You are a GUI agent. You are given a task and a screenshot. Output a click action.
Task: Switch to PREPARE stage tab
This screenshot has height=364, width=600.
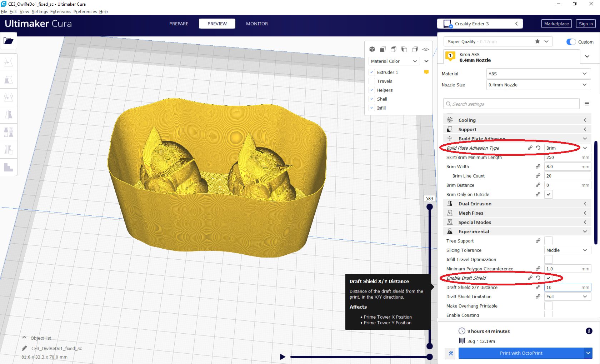click(x=179, y=24)
